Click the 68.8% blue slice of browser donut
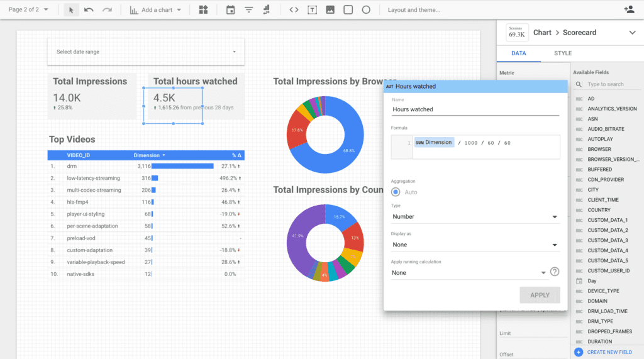The image size is (644, 359). coord(349,150)
